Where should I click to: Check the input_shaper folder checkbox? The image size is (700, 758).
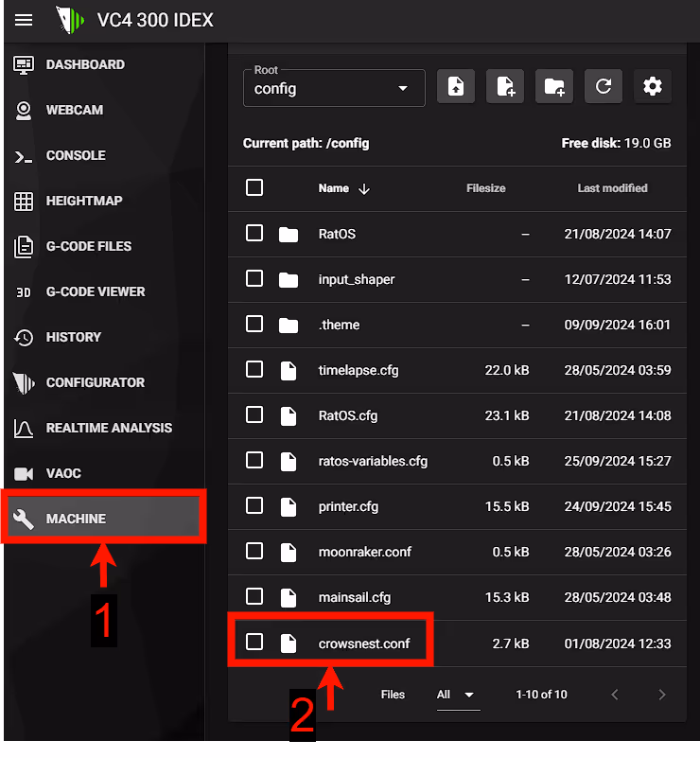pyautogui.click(x=254, y=278)
